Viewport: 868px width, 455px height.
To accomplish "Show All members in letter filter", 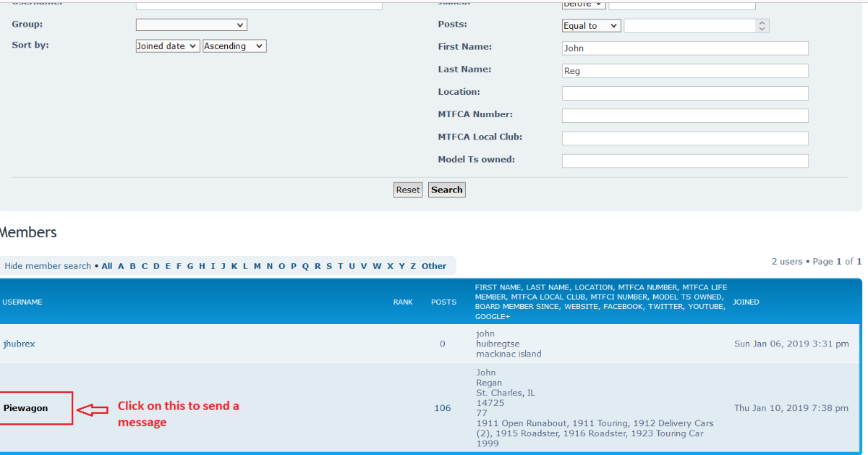I will pyautogui.click(x=107, y=266).
